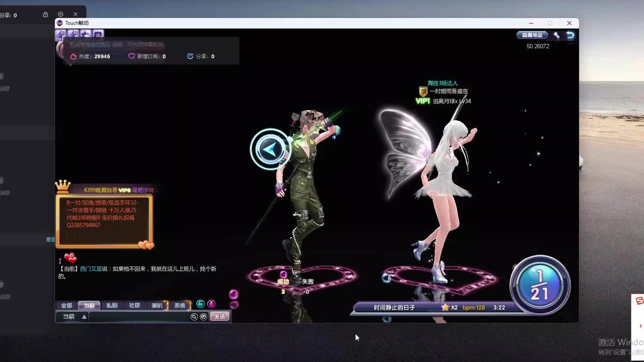Switch to the 私聊 chat tab
This screenshot has height=362, width=644.
pos(112,305)
